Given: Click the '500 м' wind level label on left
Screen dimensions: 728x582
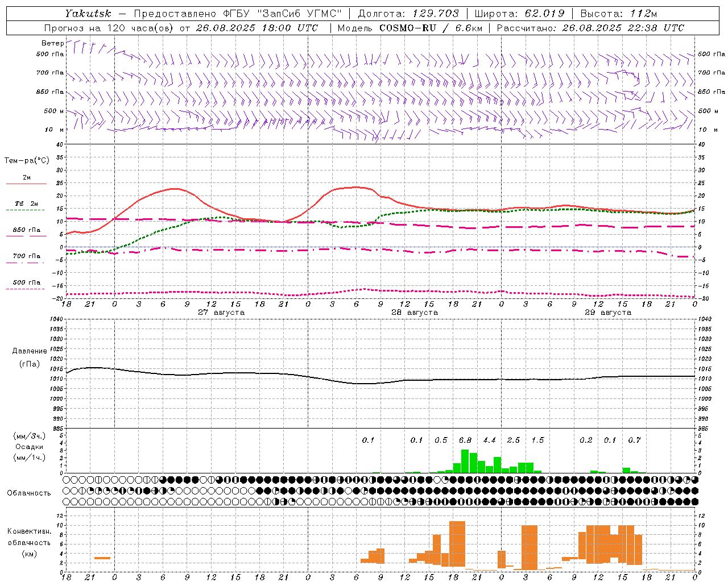Looking at the screenshot, I should (x=54, y=111).
